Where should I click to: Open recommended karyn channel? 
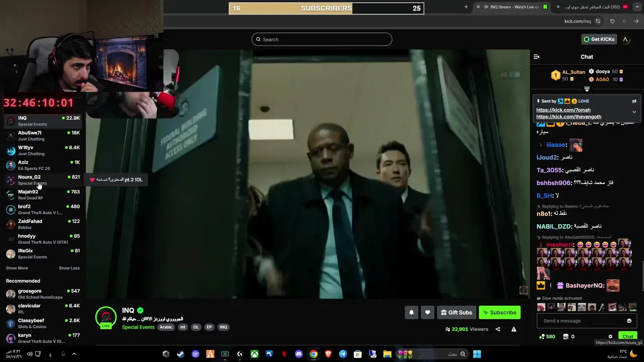pos(43,338)
